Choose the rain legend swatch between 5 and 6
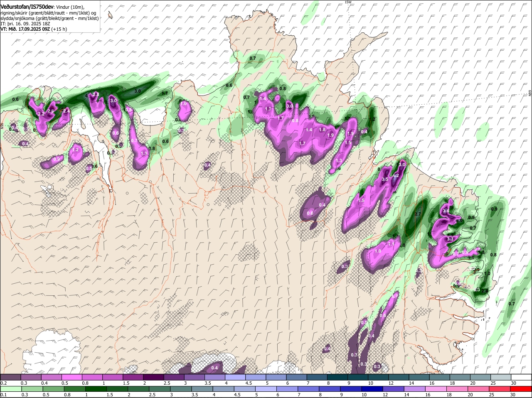 click(x=266, y=389)
